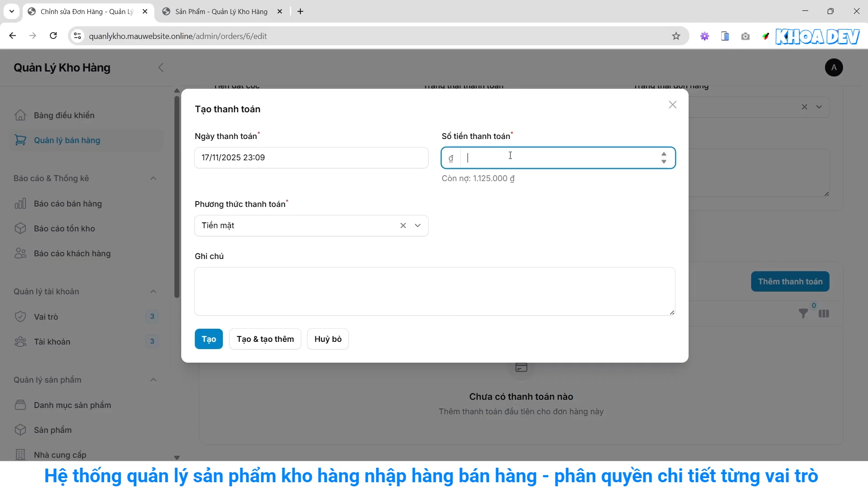Screen dimensions: 868x489
Task: Open Nhà cung cấp building icon
Action: click(x=20, y=455)
